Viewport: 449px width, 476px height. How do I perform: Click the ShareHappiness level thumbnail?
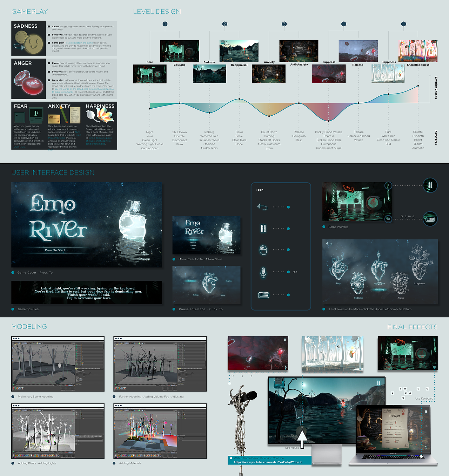tap(418, 51)
